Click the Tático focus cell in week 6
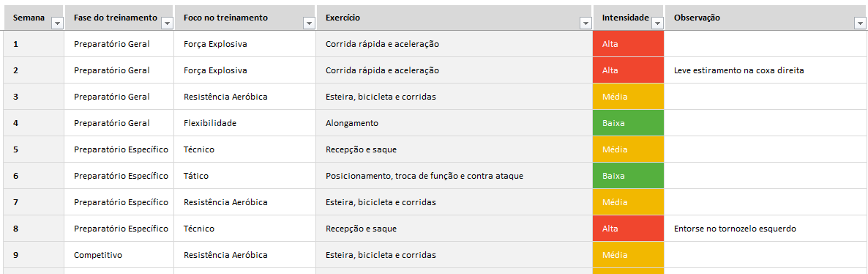The width and height of the screenshot is (868, 274). click(x=245, y=176)
